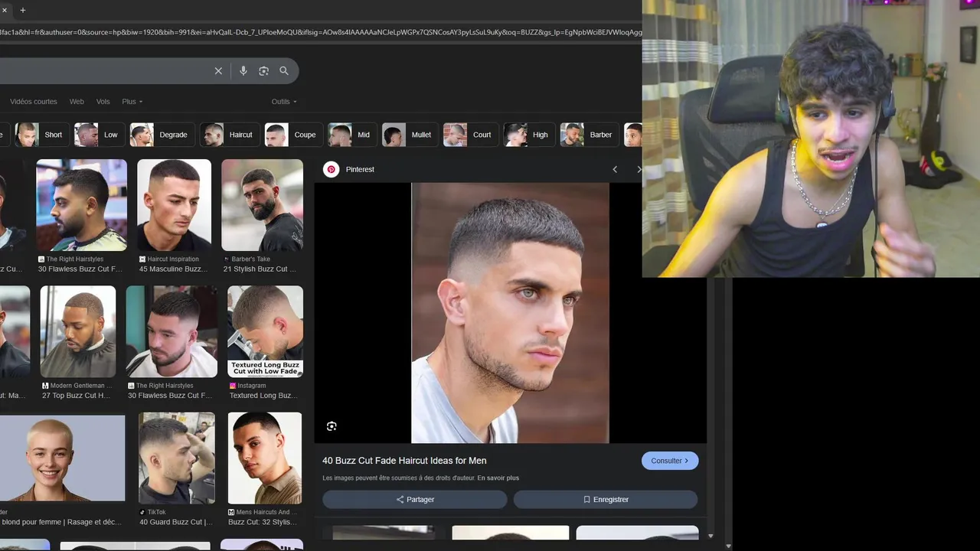Screen dimensions: 980x551
Task: Click the Enregistrer save button
Action: pos(606,500)
